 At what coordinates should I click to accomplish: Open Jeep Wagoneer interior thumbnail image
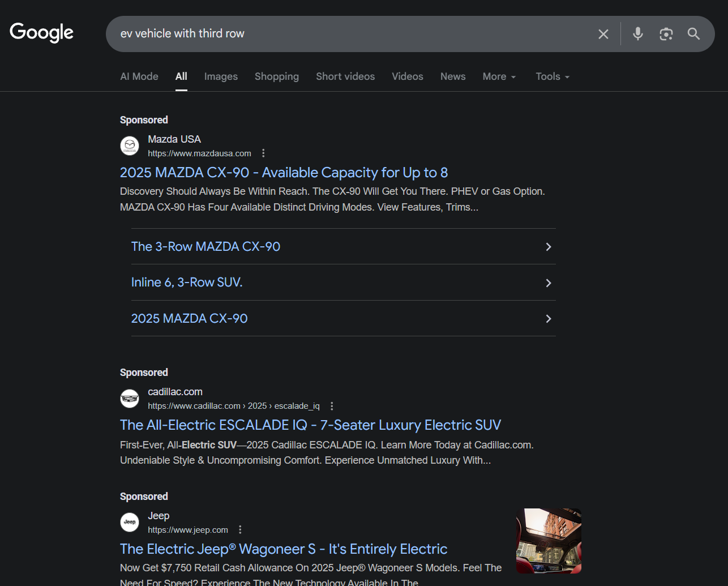[x=549, y=541]
